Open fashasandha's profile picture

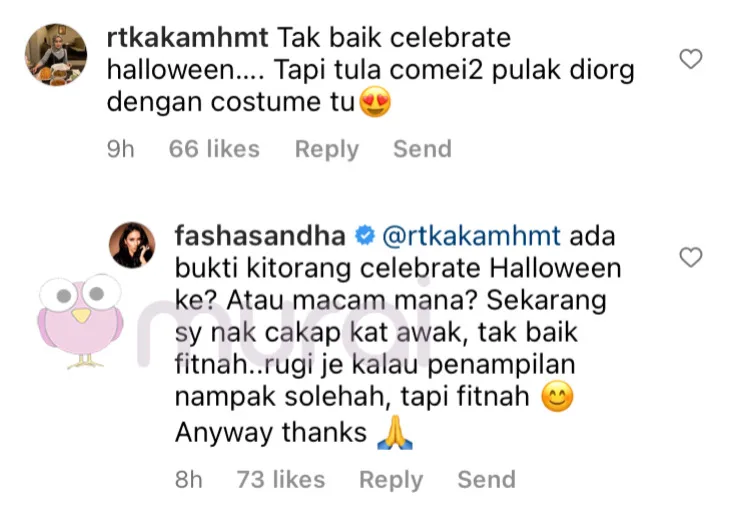[x=132, y=244]
